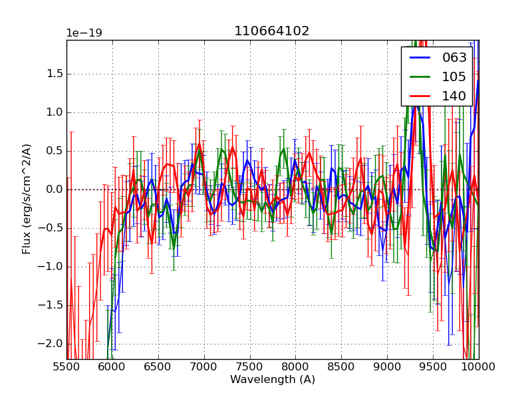Viewport: 532px width, 399px height.
Task: Click the blue line swatch in legend
Action: 419,58
